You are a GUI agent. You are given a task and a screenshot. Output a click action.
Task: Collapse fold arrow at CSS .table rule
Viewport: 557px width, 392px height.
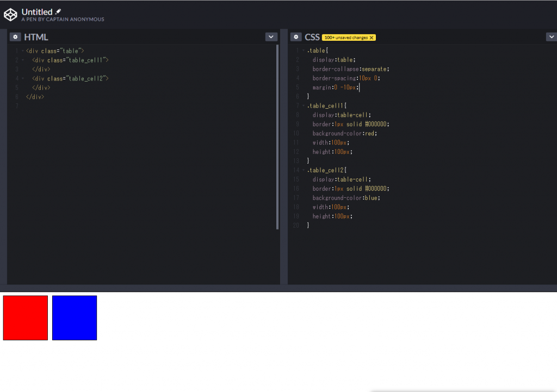(304, 51)
